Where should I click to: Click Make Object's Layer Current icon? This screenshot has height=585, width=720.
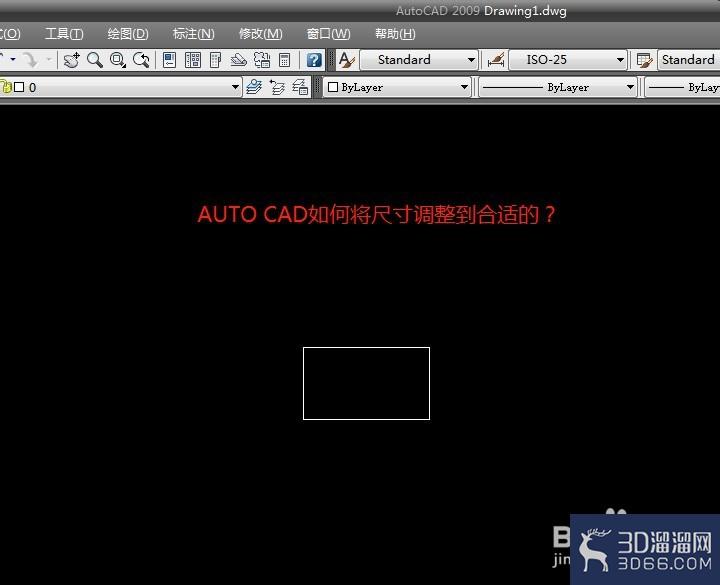(254, 87)
